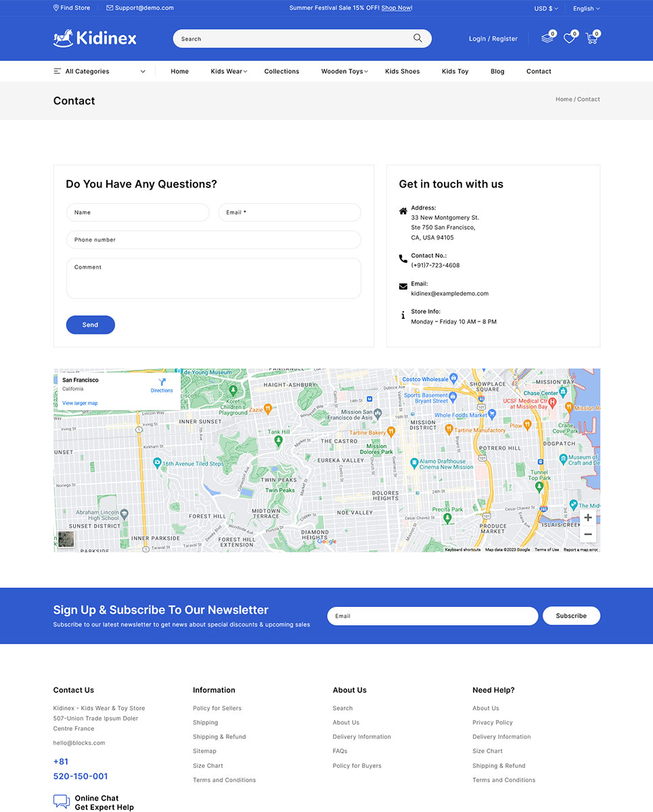
Task: Open the Collections menu item
Action: [282, 71]
